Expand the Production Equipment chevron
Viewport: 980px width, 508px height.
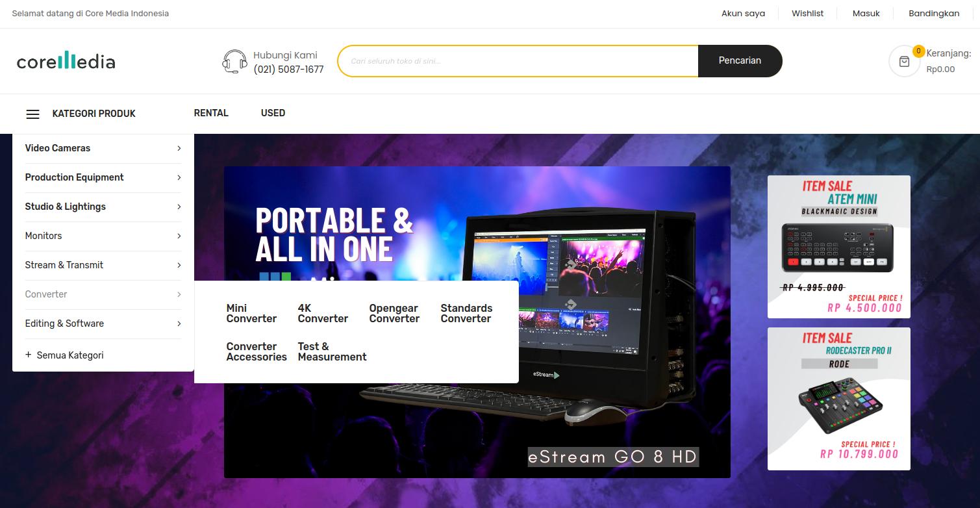coord(179,177)
